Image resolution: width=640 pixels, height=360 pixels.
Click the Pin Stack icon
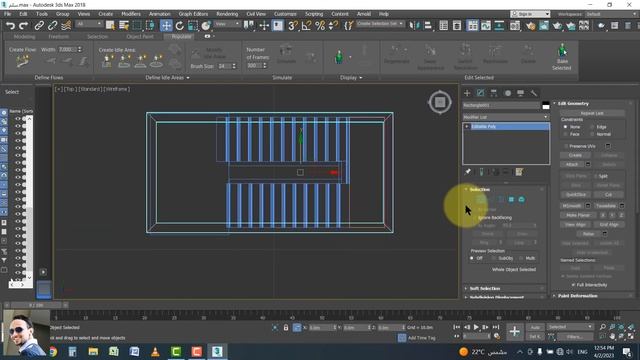468,172
